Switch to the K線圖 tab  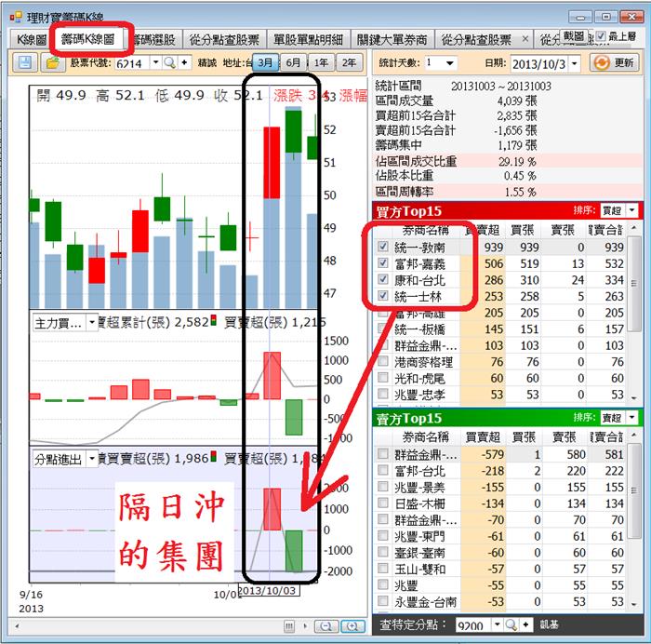31,39
